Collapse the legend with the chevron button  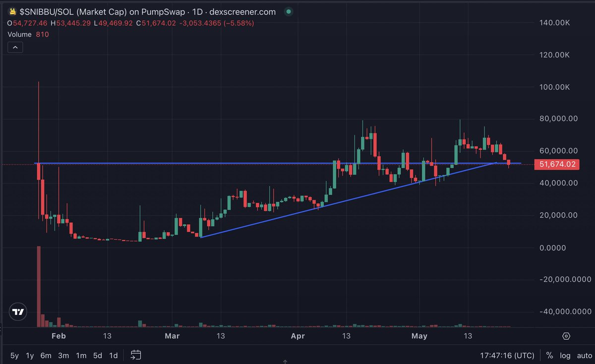(15, 48)
